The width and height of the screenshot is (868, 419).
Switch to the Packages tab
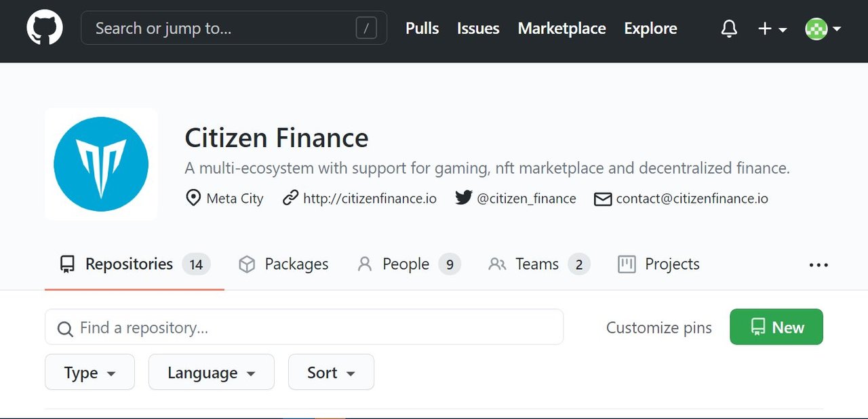point(283,264)
